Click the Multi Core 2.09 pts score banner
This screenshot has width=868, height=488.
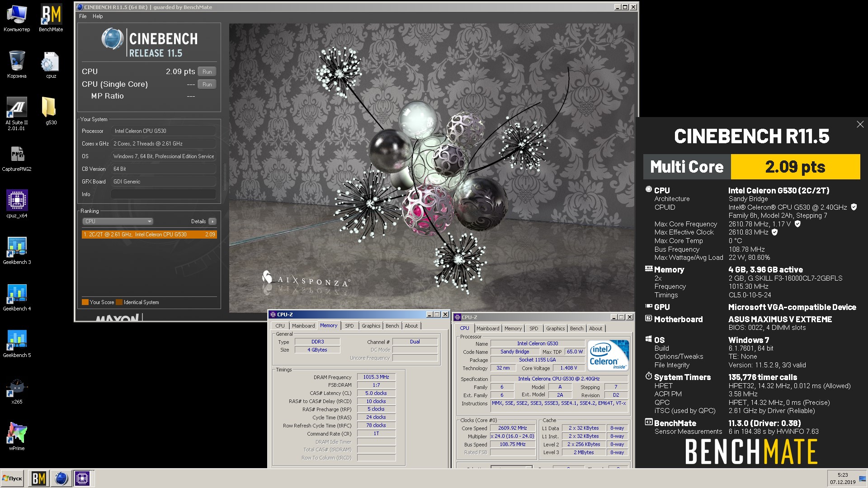click(x=752, y=167)
